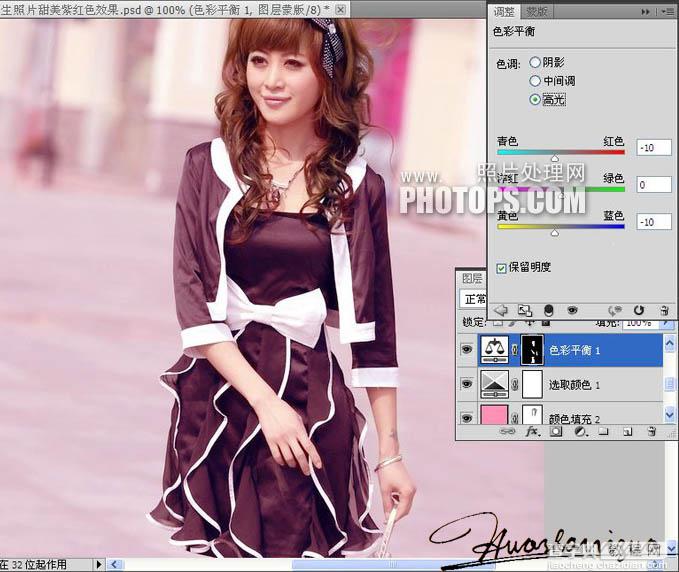The width and height of the screenshot is (679, 572).
Task: Hide the 选取颜色 1 layer
Action: [467, 384]
